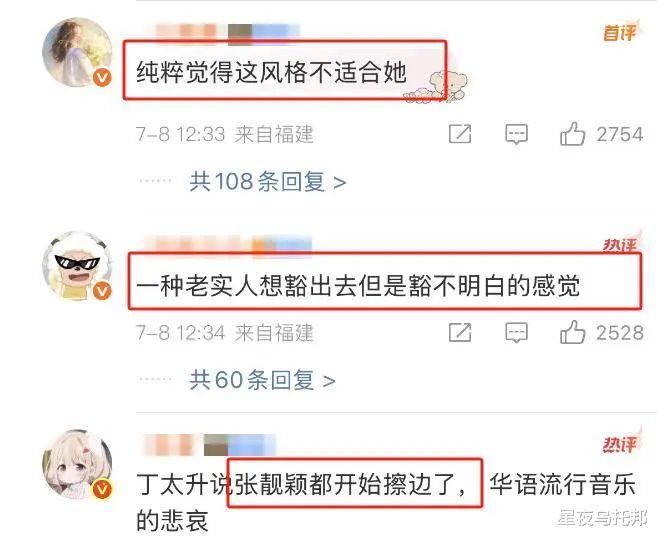Tap the verified badge on the anime girl avatar
The image size is (657, 539).
(102, 489)
